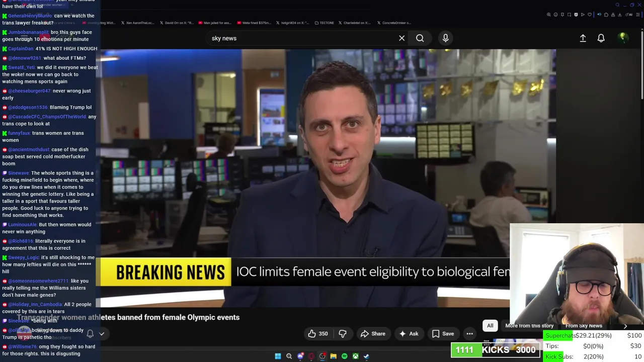644x362 pixels.
Task: Save the video to a playlist
Action: coord(443,333)
